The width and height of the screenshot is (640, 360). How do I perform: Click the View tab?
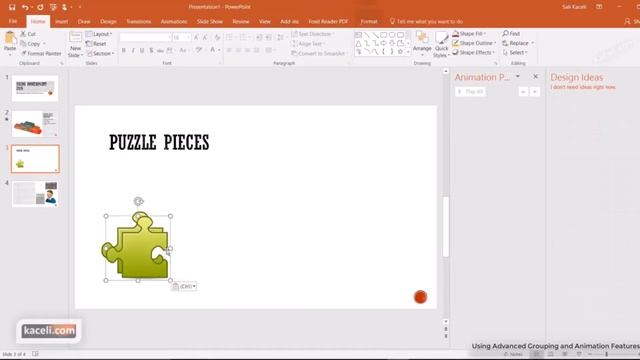[x=264, y=21]
